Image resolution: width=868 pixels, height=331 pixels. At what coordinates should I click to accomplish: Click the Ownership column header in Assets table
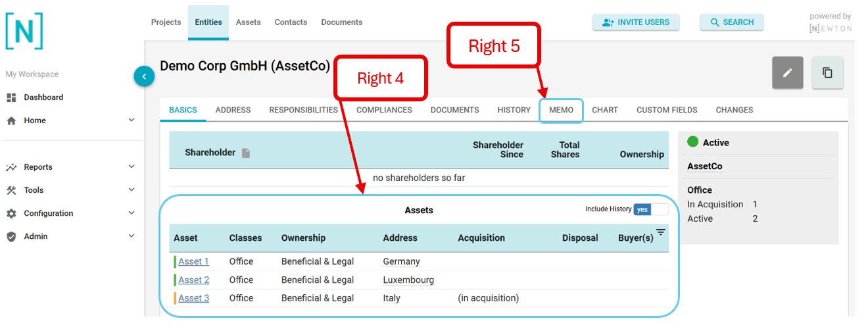click(303, 238)
